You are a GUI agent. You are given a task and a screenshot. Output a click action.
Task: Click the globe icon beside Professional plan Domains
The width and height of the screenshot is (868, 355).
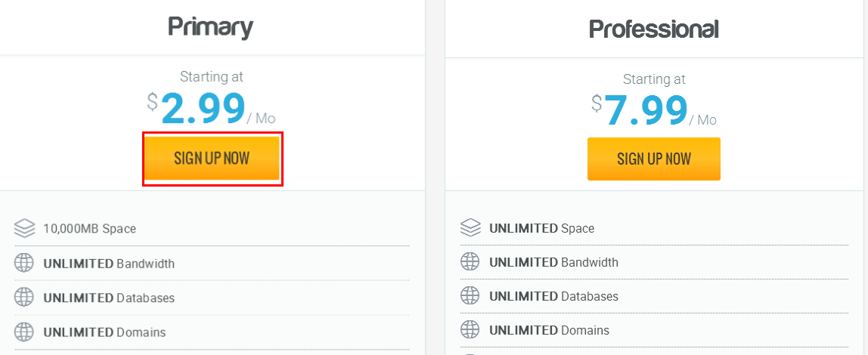pos(470,330)
